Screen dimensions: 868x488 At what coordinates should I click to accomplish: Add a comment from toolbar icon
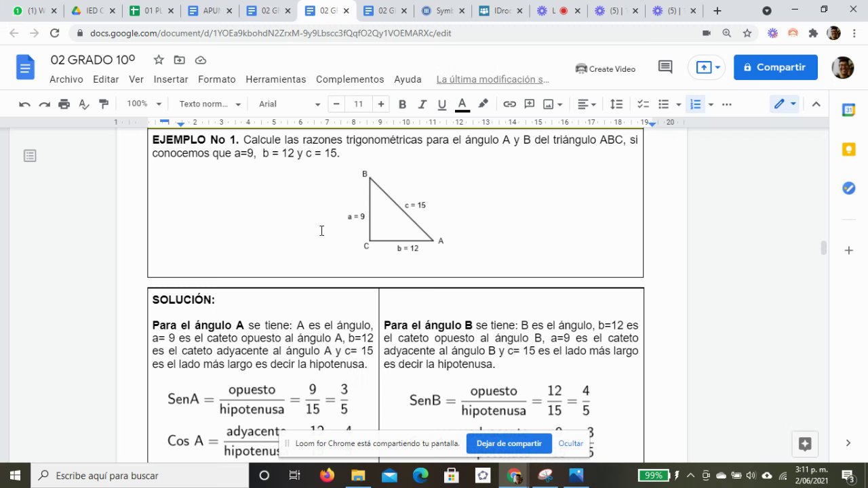pyautogui.click(x=530, y=104)
